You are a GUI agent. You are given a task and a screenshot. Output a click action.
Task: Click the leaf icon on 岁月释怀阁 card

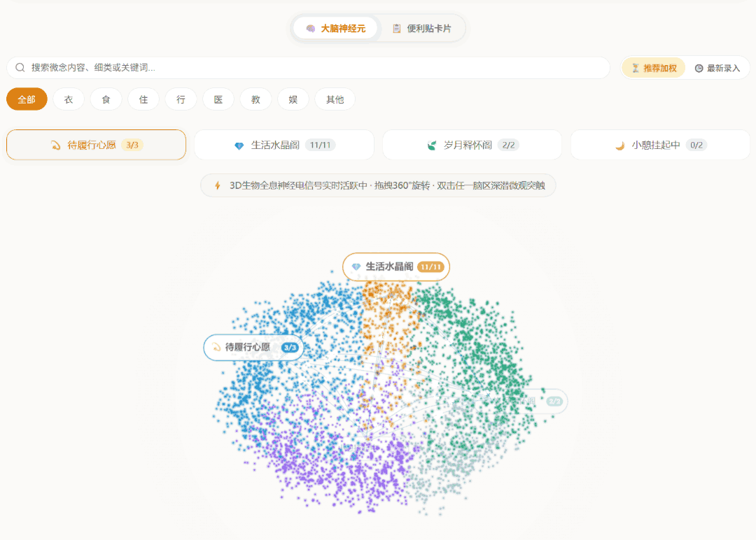pos(432,145)
